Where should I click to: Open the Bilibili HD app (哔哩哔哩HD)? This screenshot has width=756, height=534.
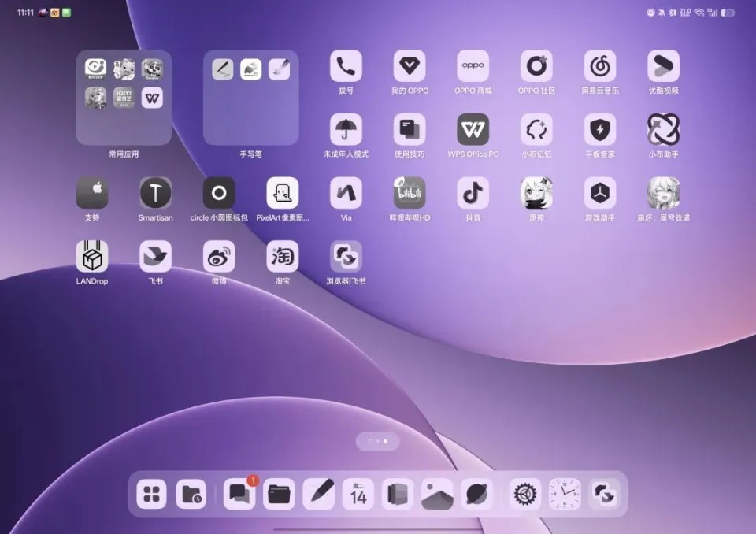point(409,193)
